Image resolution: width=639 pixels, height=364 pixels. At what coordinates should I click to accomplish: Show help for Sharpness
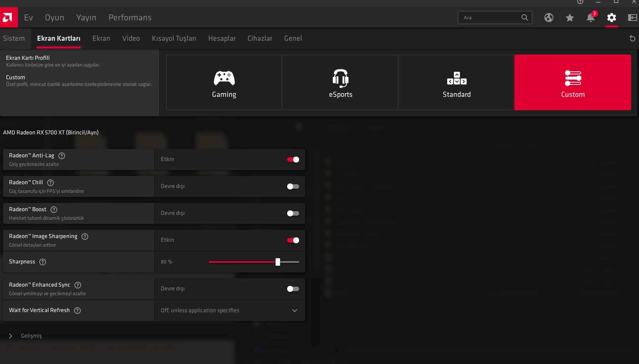pyautogui.click(x=43, y=262)
